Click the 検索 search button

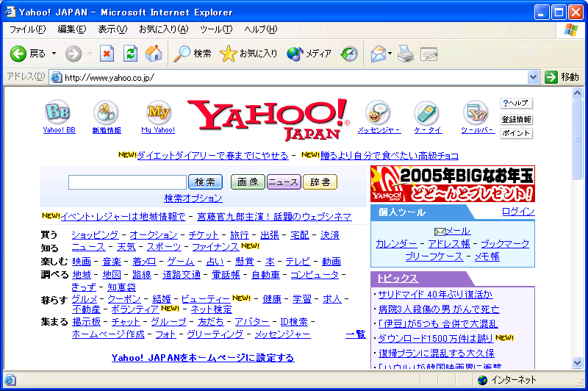pos(205,182)
